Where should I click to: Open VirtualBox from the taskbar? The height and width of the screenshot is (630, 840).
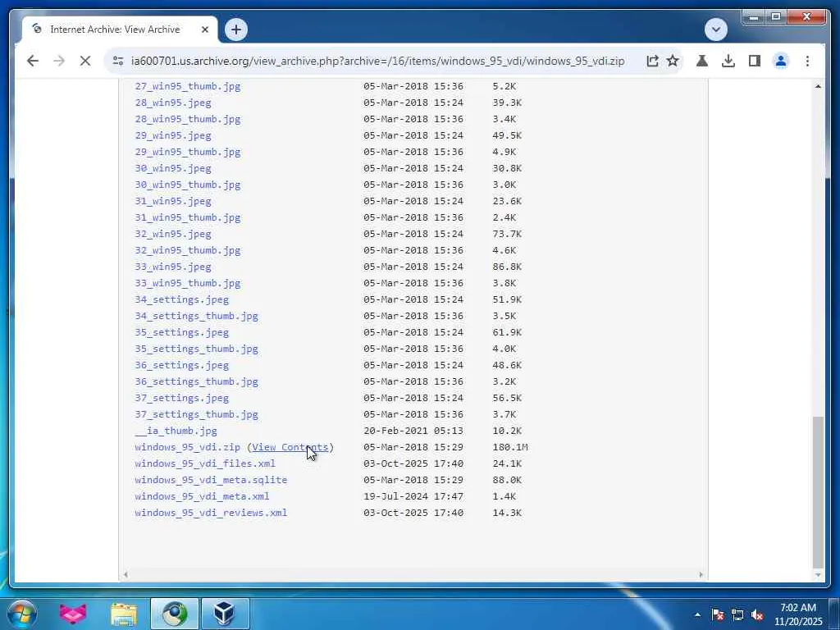point(225,614)
